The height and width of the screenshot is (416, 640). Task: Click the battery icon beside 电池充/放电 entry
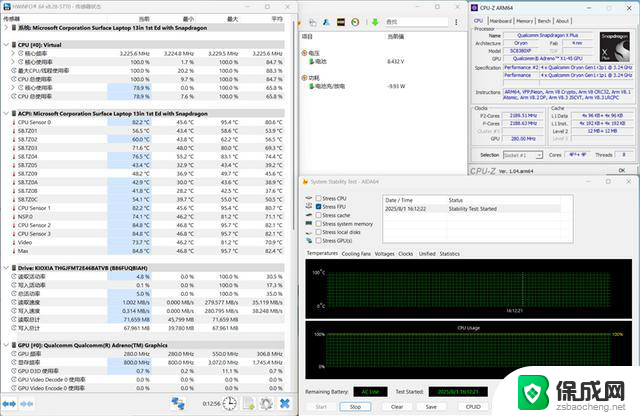coord(311,86)
